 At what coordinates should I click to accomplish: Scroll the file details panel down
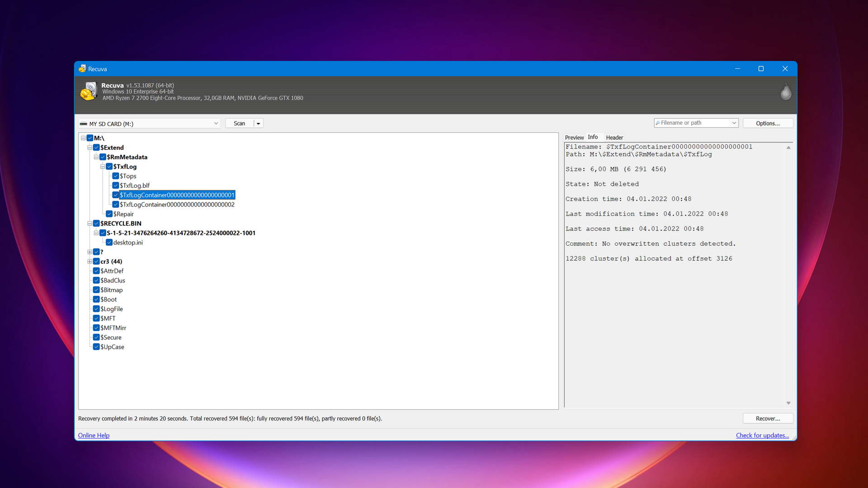tap(788, 404)
